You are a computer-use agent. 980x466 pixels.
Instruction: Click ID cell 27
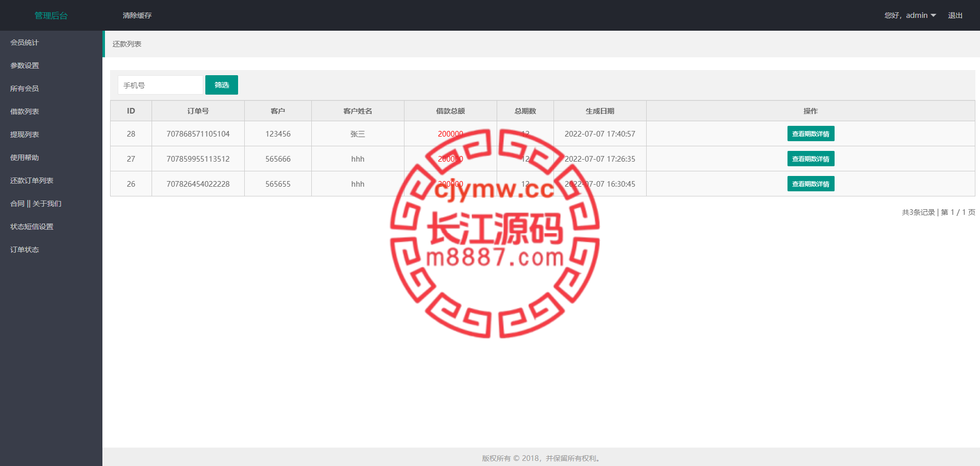pyautogui.click(x=131, y=159)
